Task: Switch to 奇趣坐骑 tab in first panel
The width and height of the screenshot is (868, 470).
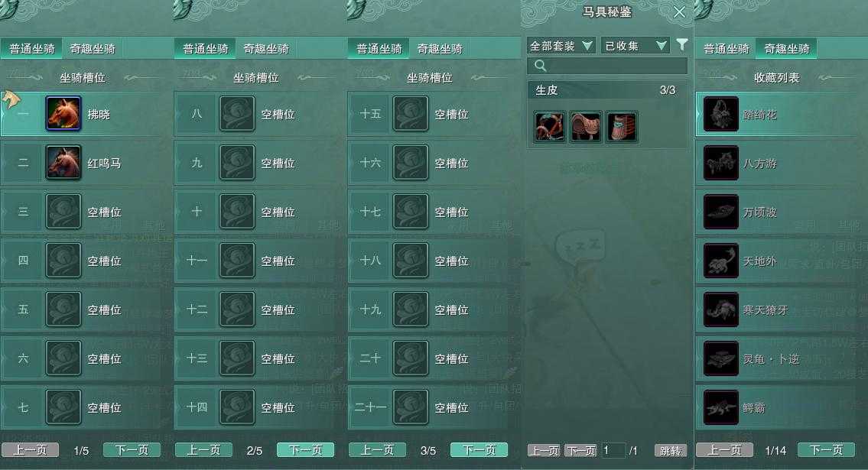Action: [93, 49]
